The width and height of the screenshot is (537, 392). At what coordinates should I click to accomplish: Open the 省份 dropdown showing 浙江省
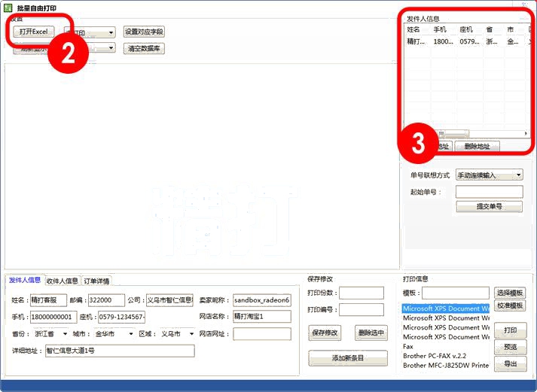point(50,333)
